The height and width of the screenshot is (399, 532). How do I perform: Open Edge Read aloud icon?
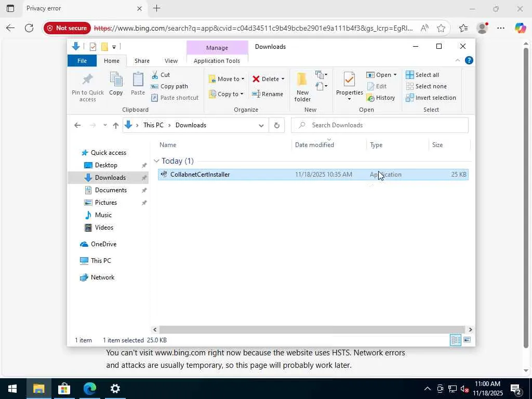pyautogui.click(x=424, y=28)
